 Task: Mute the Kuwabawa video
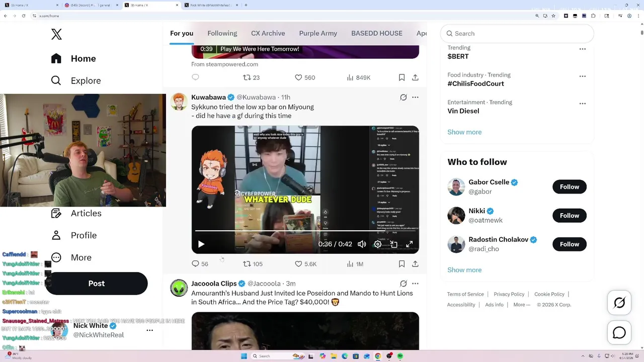pos(362,244)
